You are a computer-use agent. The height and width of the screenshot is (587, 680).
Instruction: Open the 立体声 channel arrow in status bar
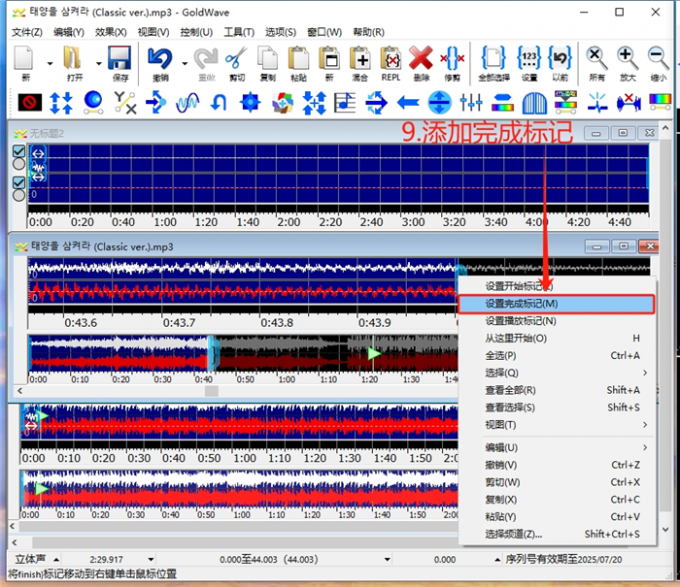(56, 560)
